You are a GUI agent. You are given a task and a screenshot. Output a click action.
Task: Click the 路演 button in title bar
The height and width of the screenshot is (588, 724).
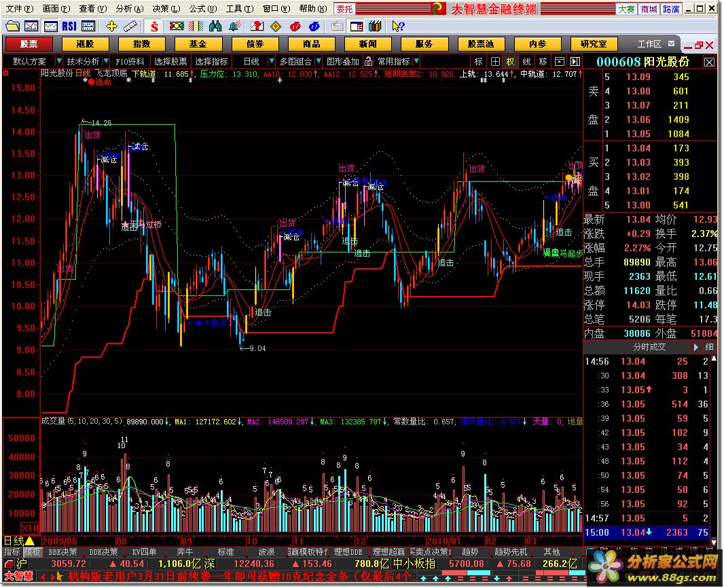(671, 9)
